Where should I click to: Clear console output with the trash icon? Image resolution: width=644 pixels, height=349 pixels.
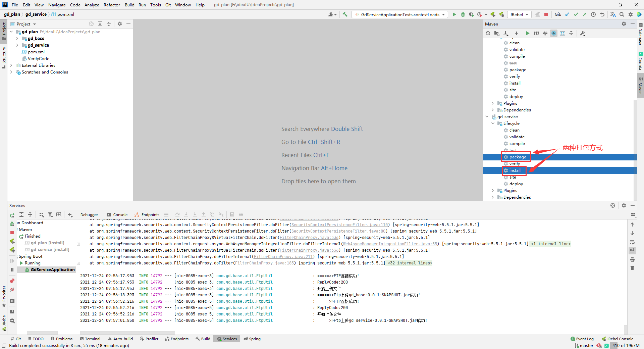coord(632,268)
